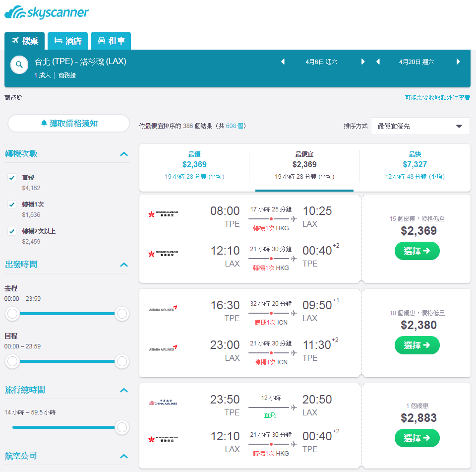Go to next return date after 4月20日
This screenshot has width=476, height=472.
pyautogui.click(x=458, y=62)
